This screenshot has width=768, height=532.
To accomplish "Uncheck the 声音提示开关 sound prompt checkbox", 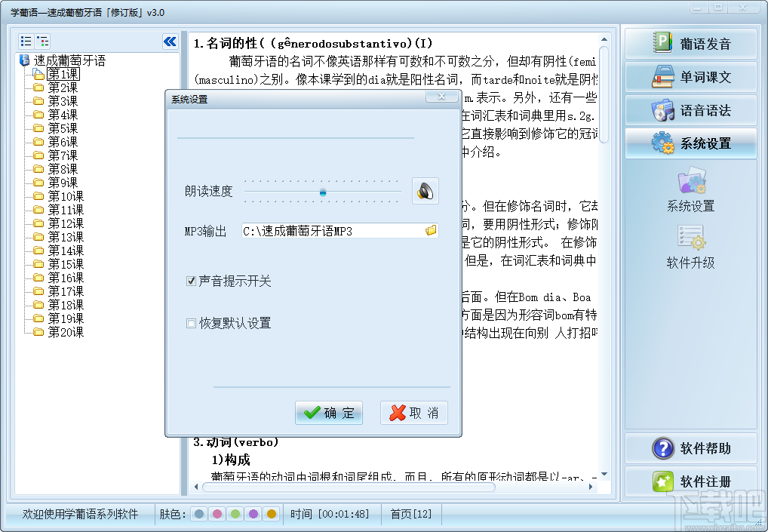I will click(x=191, y=281).
